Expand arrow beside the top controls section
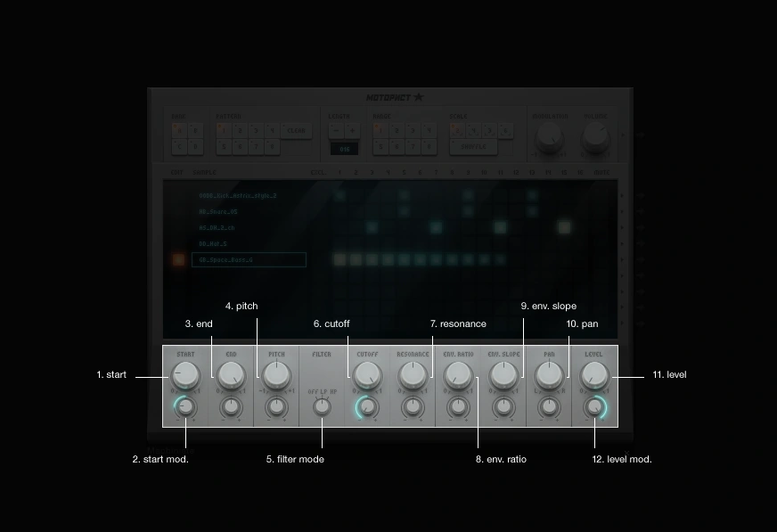 tap(624, 135)
